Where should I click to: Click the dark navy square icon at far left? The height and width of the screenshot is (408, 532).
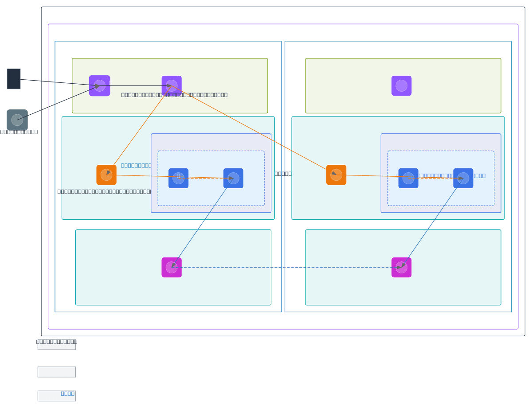[x=14, y=79]
